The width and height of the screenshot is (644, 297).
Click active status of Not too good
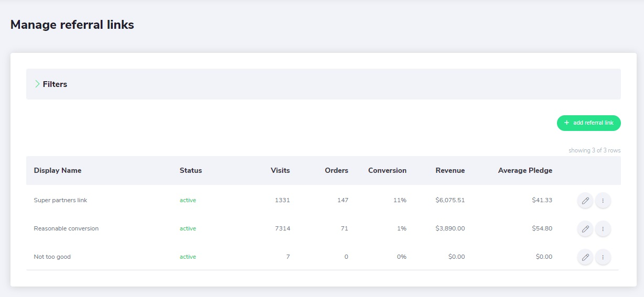coord(188,257)
